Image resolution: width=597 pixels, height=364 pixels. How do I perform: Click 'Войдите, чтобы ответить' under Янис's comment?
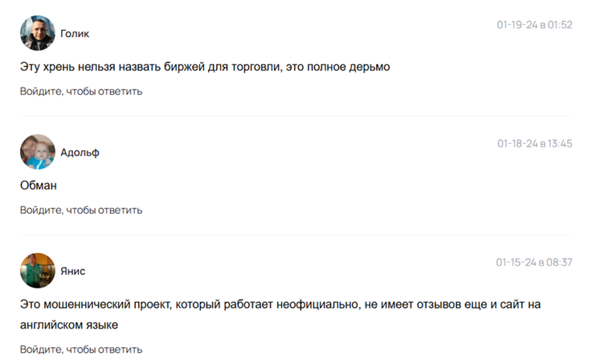coord(81,350)
